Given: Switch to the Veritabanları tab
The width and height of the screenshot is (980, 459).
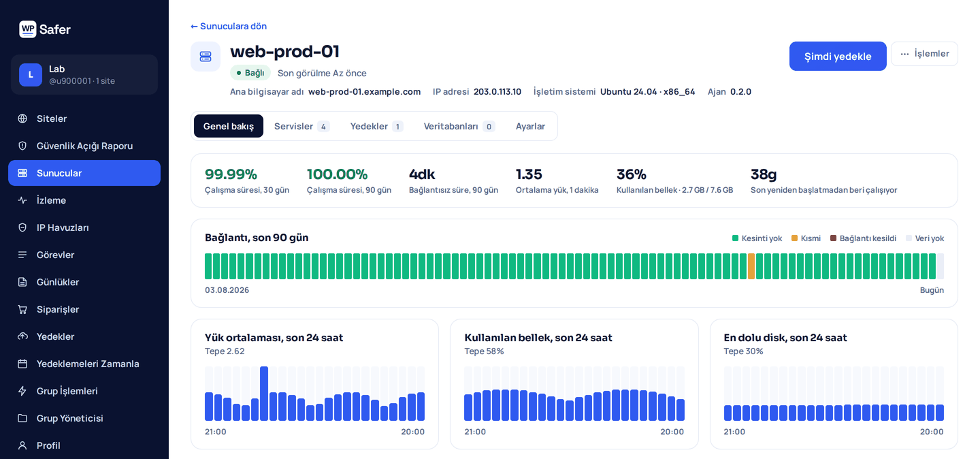Looking at the screenshot, I should coord(459,126).
